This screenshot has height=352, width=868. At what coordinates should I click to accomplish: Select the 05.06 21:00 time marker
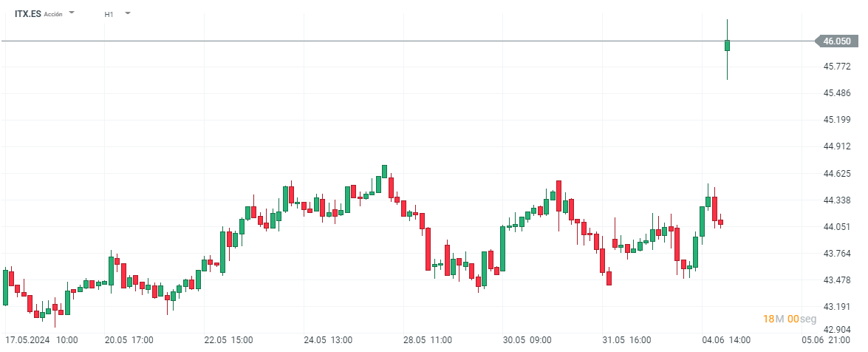(826, 340)
